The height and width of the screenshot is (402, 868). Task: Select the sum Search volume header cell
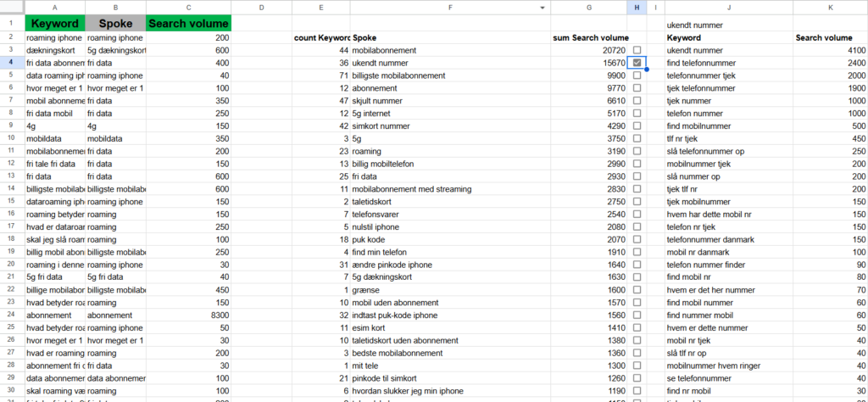coord(589,37)
